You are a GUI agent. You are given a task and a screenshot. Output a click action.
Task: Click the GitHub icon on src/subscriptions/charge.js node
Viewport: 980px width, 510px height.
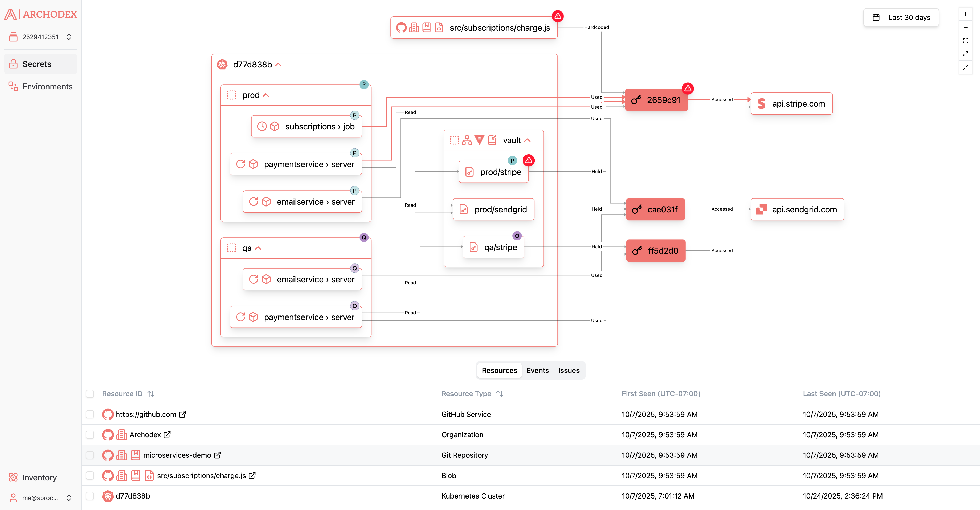click(401, 27)
